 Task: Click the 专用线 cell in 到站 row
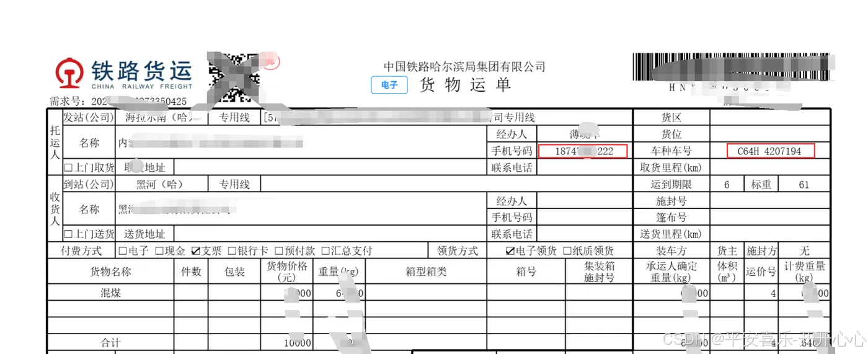pos(234,184)
